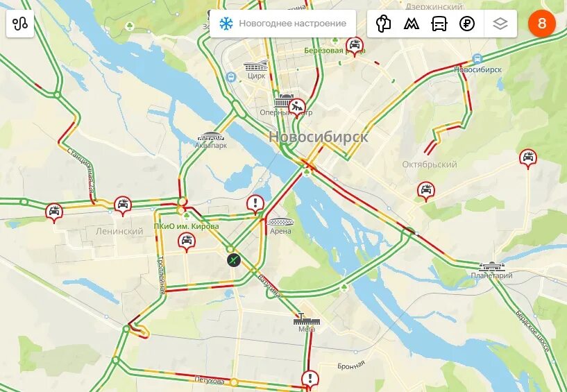Toggle the public transport bus layer
The image size is (567, 392).
tap(439, 24)
